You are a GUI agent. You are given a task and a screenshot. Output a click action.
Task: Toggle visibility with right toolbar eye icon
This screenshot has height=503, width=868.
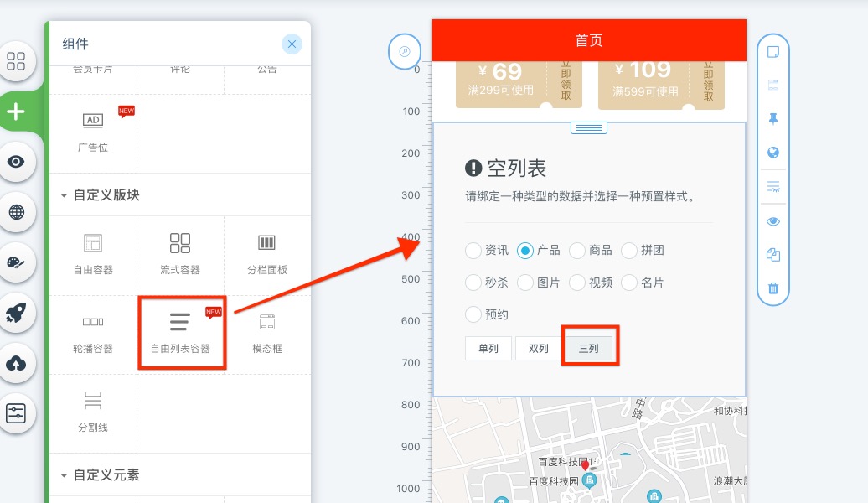(x=773, y=221)
